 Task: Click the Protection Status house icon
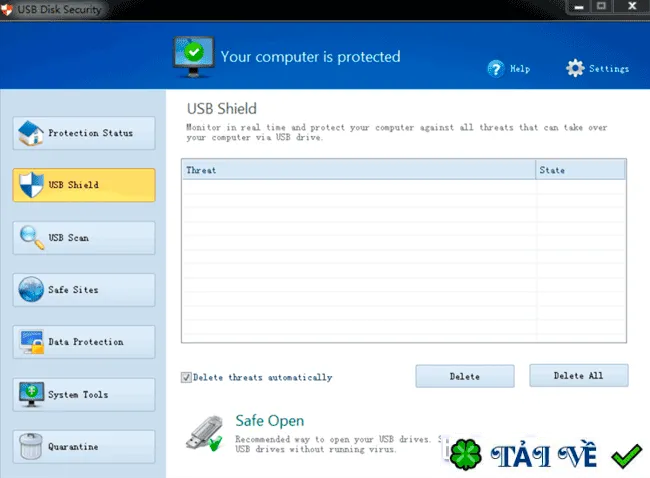pos(31,133)
